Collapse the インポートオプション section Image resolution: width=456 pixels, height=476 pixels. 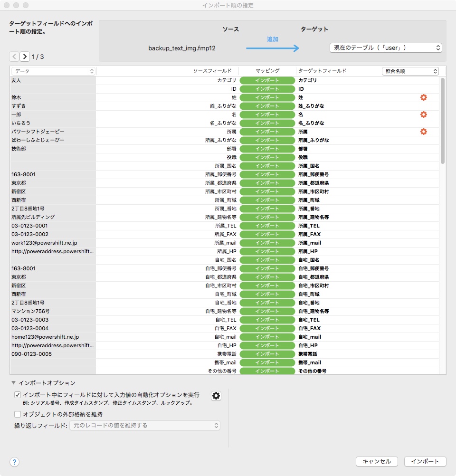pos(13,383)
